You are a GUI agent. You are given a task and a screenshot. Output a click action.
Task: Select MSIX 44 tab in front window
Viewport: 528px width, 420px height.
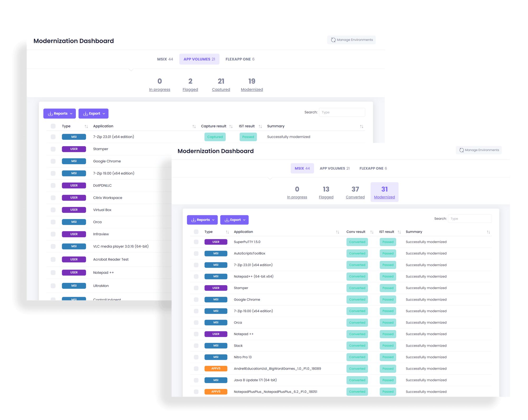tap(302, 168)
